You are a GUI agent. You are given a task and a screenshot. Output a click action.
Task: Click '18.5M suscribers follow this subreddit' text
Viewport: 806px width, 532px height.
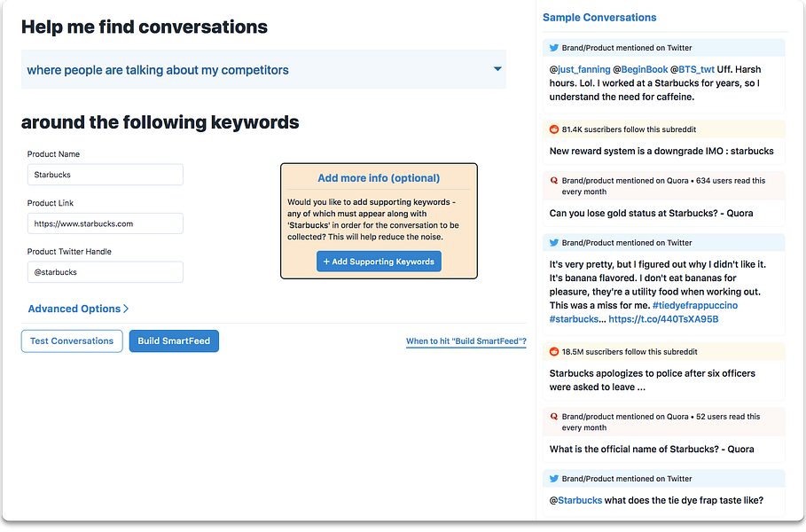pyautogui.click(x=630, y=352)
